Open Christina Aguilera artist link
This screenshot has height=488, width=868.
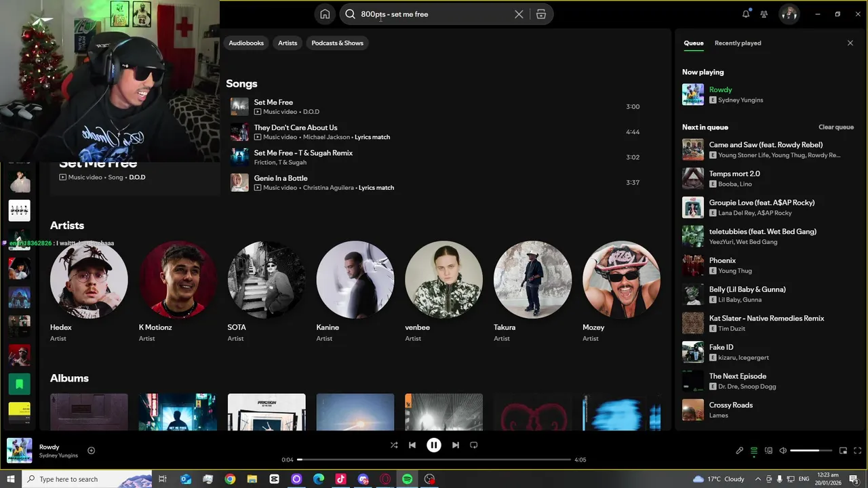point(328,188)
